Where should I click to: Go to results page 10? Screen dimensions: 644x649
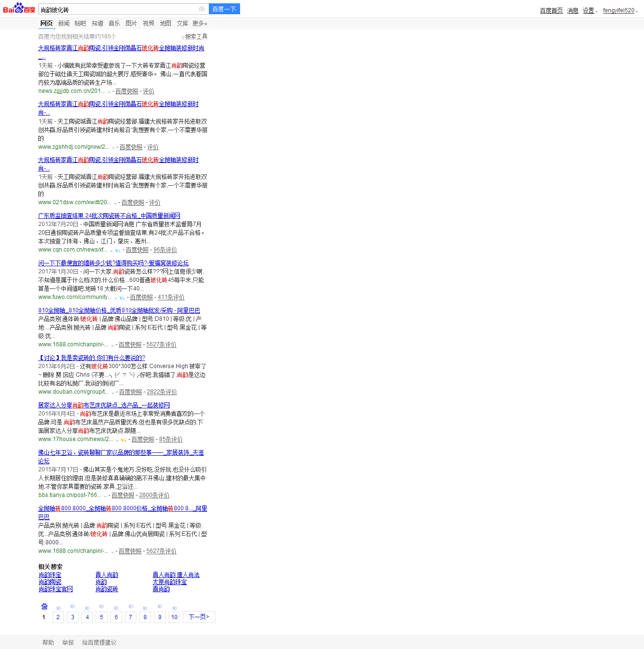174,617
